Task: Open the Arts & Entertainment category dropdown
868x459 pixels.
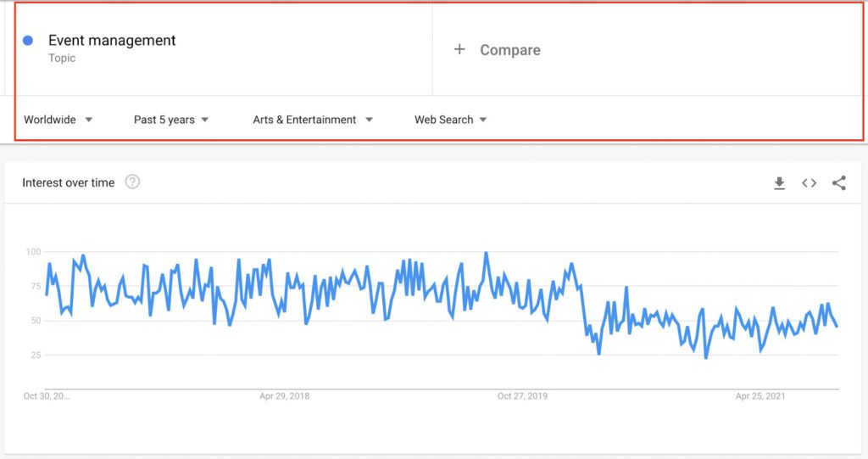Action: (x=313, y=120)
